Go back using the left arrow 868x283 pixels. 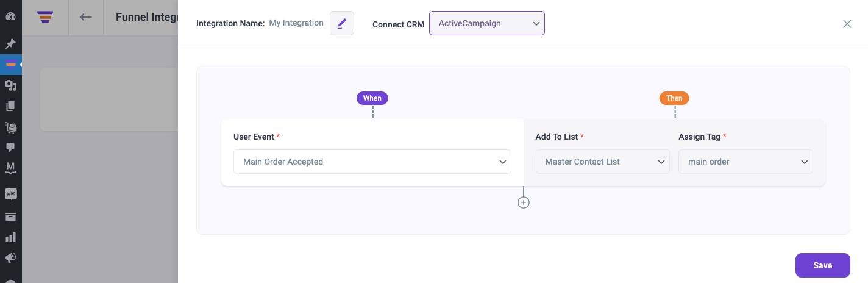(x=86, y=17)
